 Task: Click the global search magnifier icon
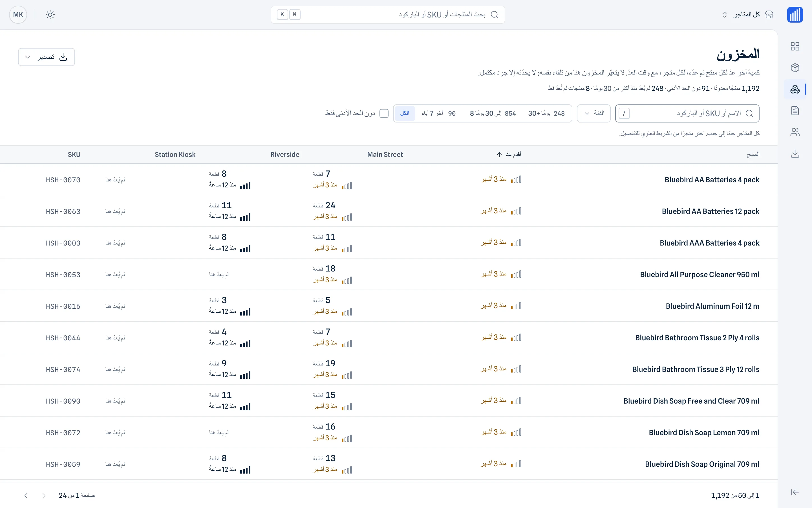coord(494,15)
